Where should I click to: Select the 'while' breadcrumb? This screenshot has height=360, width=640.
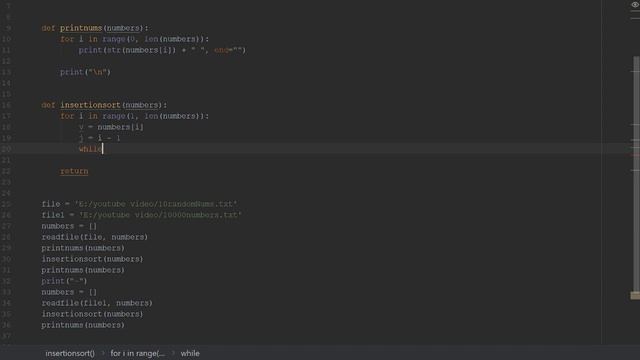click(x=190, y=353)
